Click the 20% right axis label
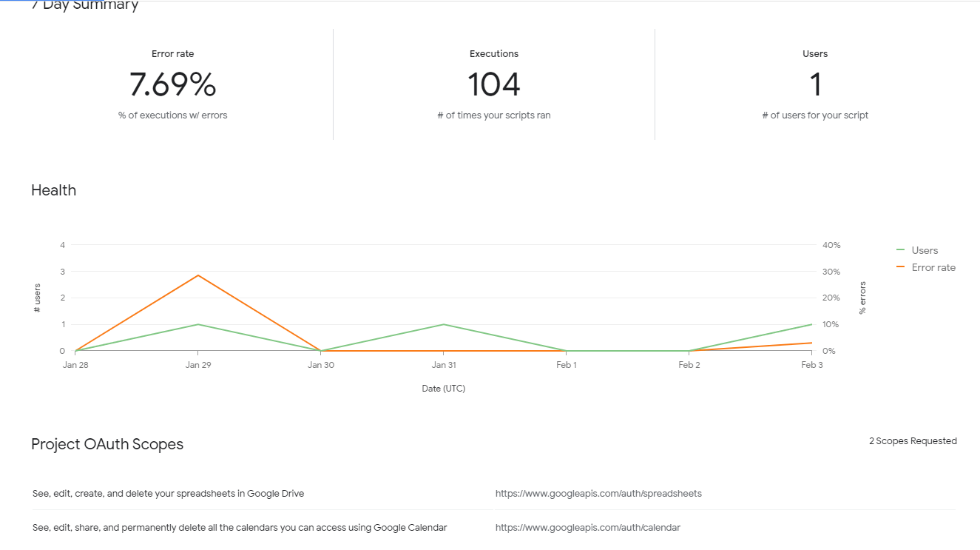The width and height of the screenshot is (980, 550). [831, 298]
